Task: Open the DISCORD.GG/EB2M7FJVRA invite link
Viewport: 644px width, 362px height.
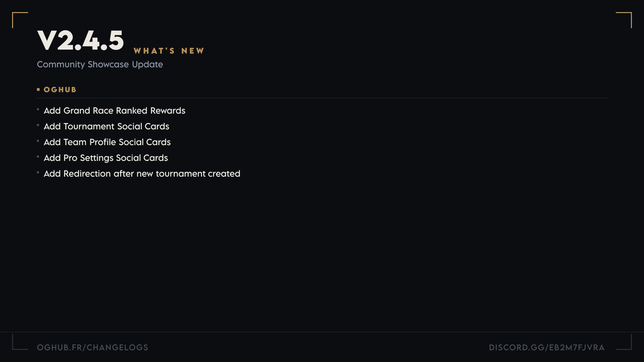Action: tap(547, 348)
